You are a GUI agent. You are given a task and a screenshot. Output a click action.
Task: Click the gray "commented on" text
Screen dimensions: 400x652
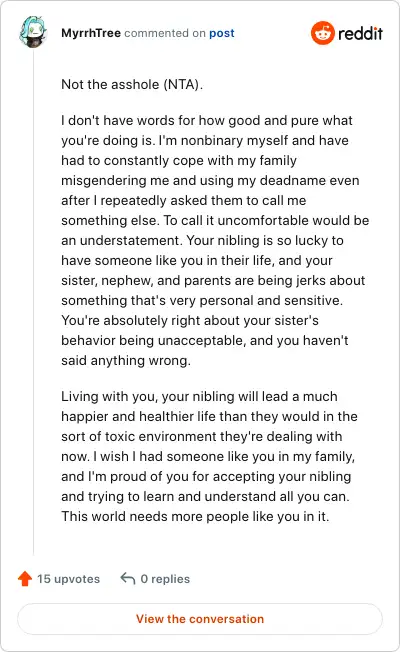pyautogui.click(x=165, y=33)
